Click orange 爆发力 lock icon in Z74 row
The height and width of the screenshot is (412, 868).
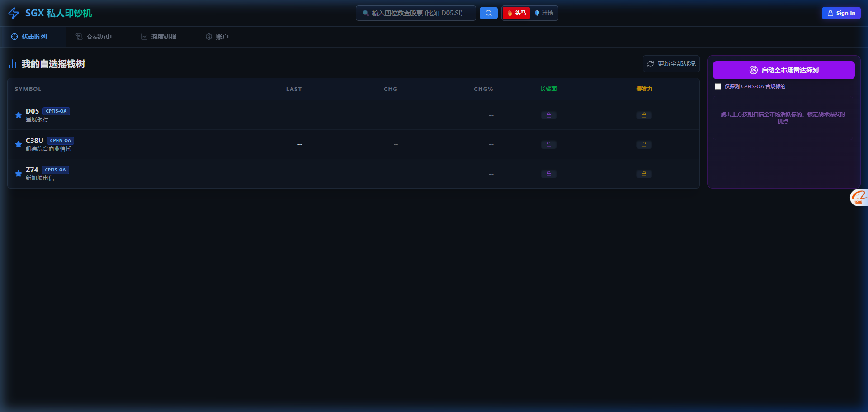[x=644, y=174]
